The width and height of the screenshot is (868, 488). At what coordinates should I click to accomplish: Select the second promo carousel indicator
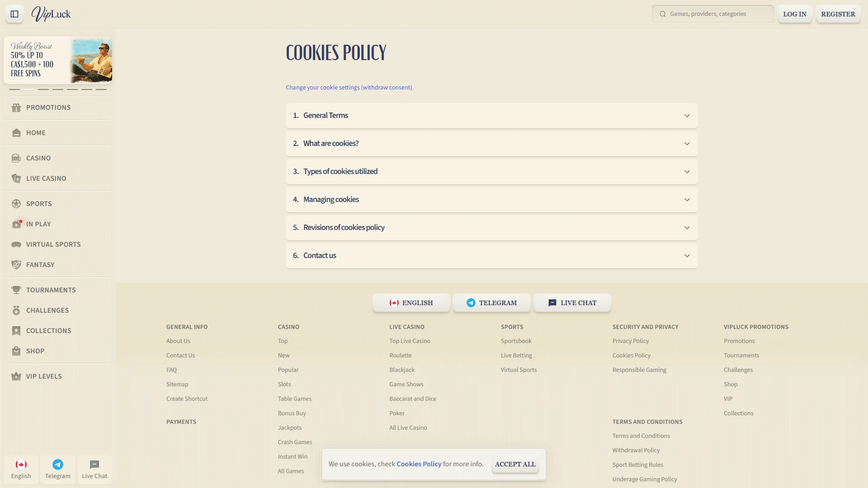click(29, 89)
